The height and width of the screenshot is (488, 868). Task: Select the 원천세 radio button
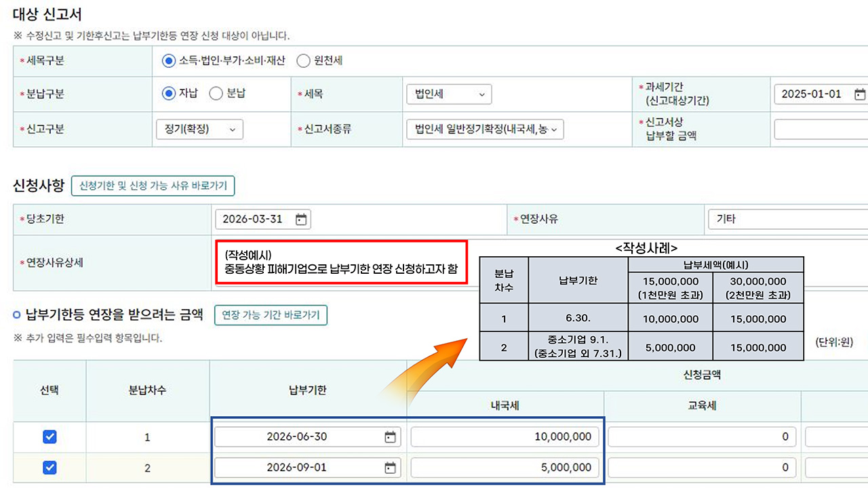[x=303, y=60]
